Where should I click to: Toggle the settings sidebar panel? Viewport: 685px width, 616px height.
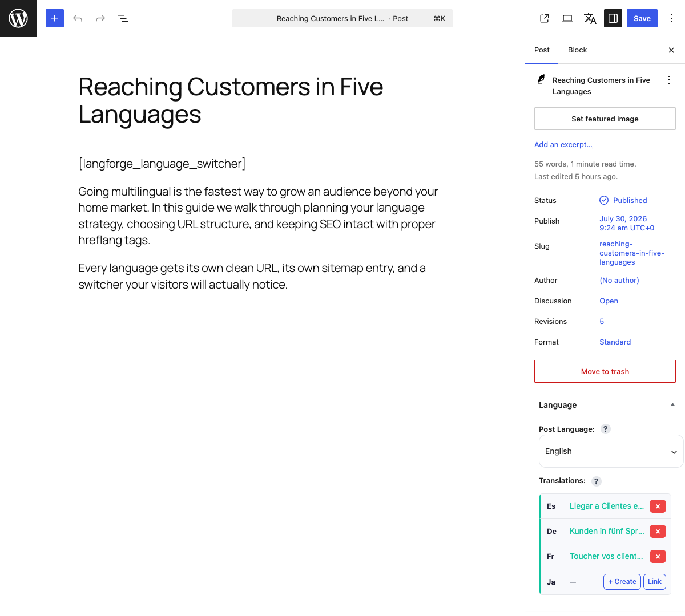click(x=613, y=18)
